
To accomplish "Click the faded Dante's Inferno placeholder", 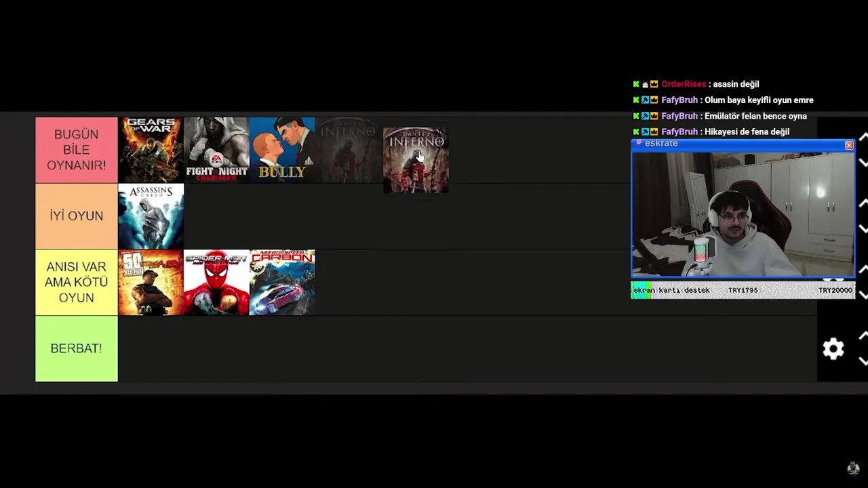I will [x=348, y=150].
